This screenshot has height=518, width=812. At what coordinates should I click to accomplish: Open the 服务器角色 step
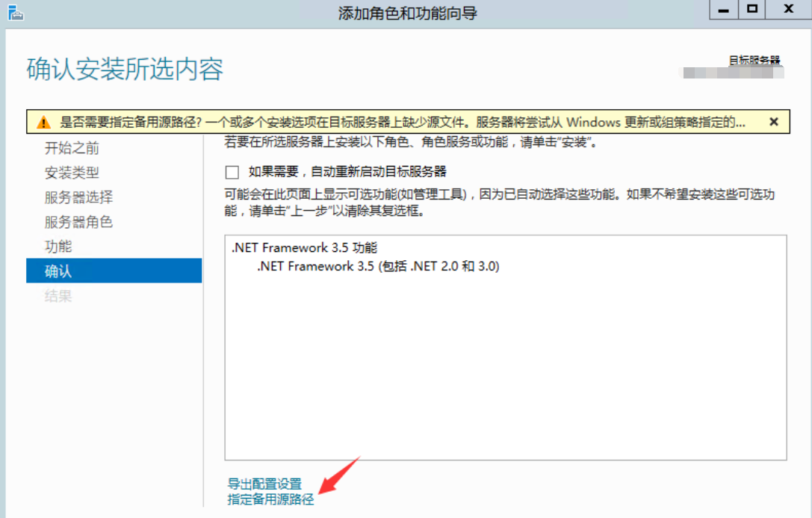click(78, 222)
